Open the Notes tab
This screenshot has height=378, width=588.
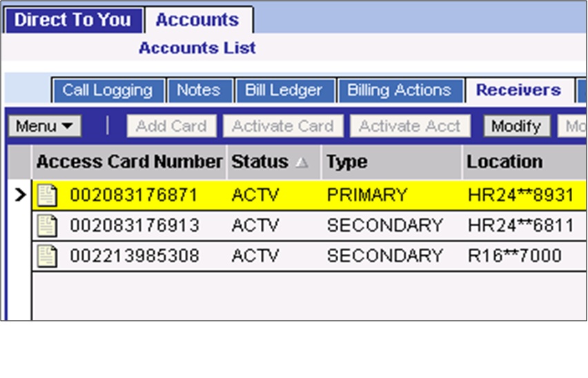click(x=199, y=90)
